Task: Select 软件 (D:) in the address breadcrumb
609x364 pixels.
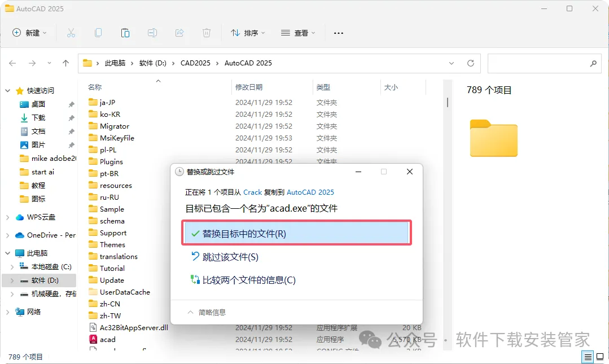Action: 152,63
